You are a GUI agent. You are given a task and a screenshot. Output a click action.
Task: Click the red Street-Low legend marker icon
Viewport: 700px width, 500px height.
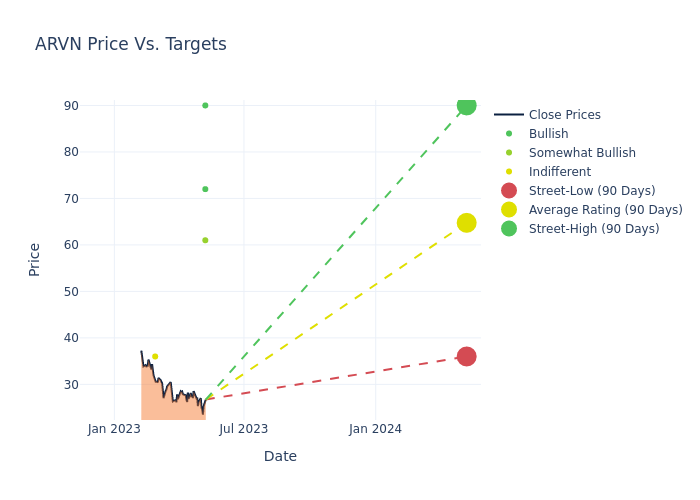click(509, 191)
